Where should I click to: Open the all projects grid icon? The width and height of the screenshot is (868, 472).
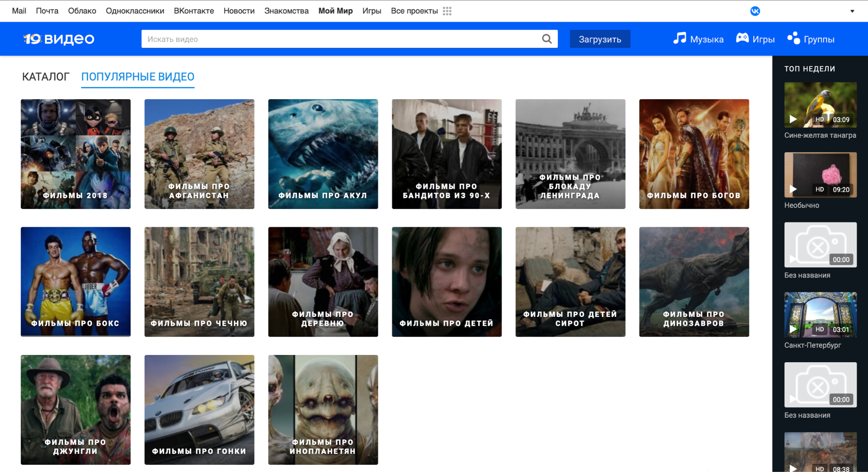(447, 11)
